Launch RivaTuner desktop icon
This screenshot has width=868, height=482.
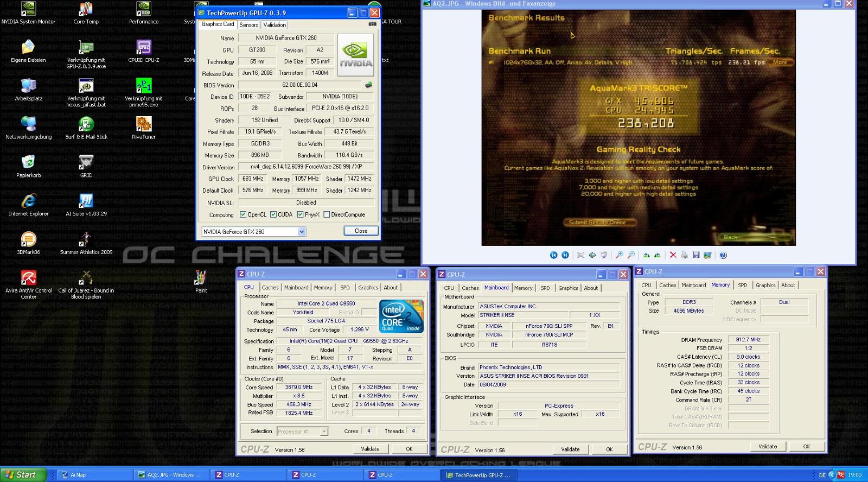144,129
